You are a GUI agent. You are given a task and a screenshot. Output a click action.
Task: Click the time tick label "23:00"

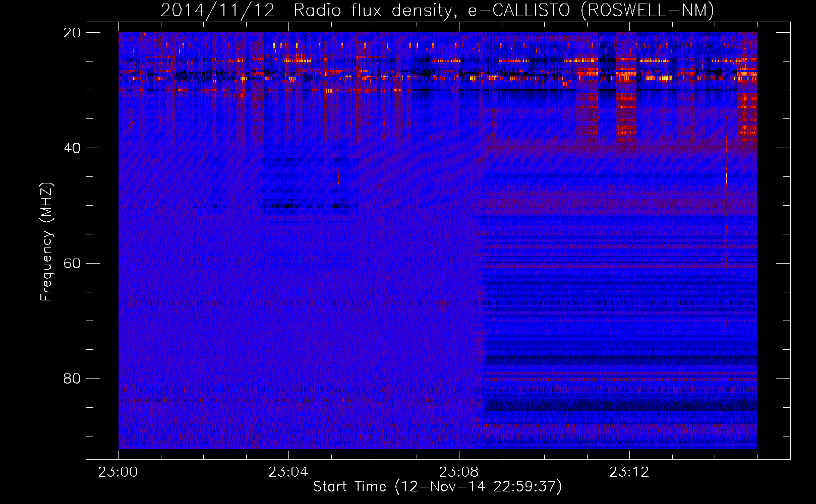click(118, 472)
